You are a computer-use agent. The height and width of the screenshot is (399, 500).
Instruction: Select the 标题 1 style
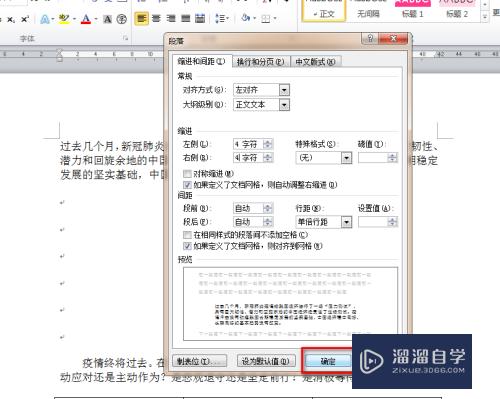click(x=413, y=11)
